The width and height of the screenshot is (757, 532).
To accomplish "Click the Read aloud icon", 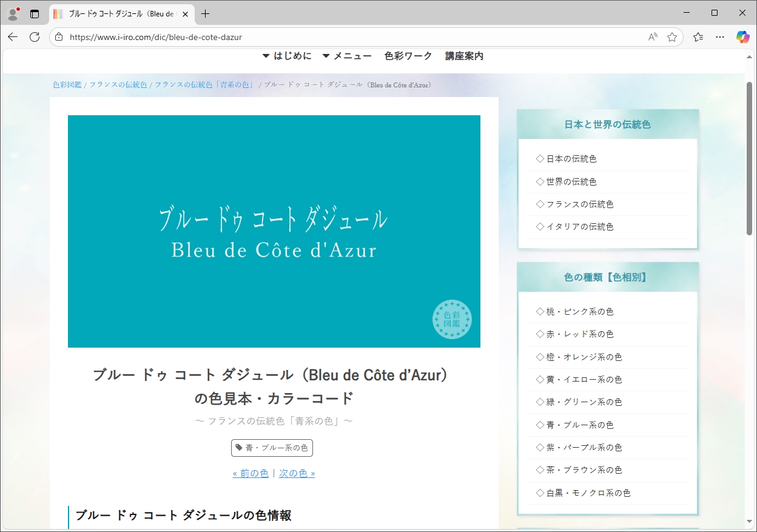I will [x=653, y=37].
